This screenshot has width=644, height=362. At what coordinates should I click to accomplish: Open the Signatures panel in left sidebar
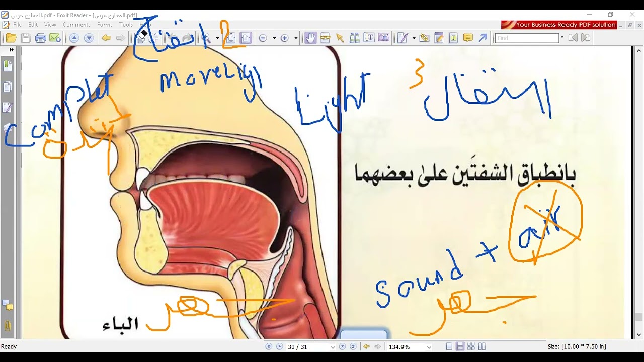click(8, 108)
